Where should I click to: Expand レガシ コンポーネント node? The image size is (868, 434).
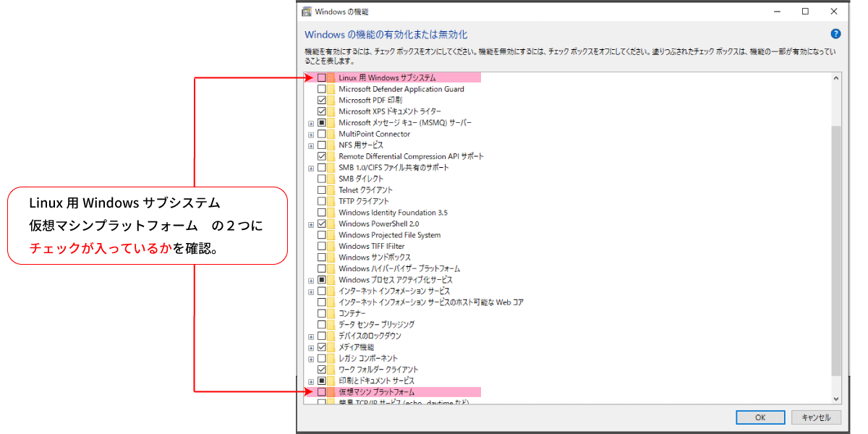[x=311, y=359]
